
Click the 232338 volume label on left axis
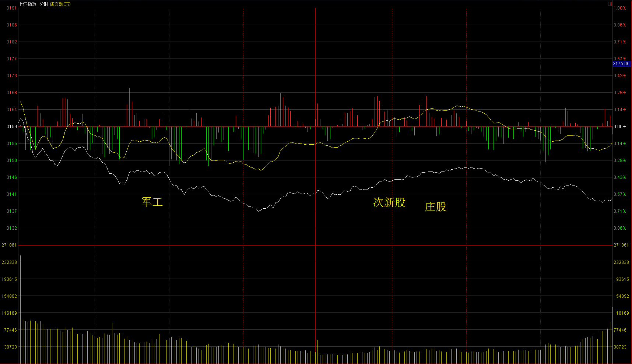click(x=9, y=262)
